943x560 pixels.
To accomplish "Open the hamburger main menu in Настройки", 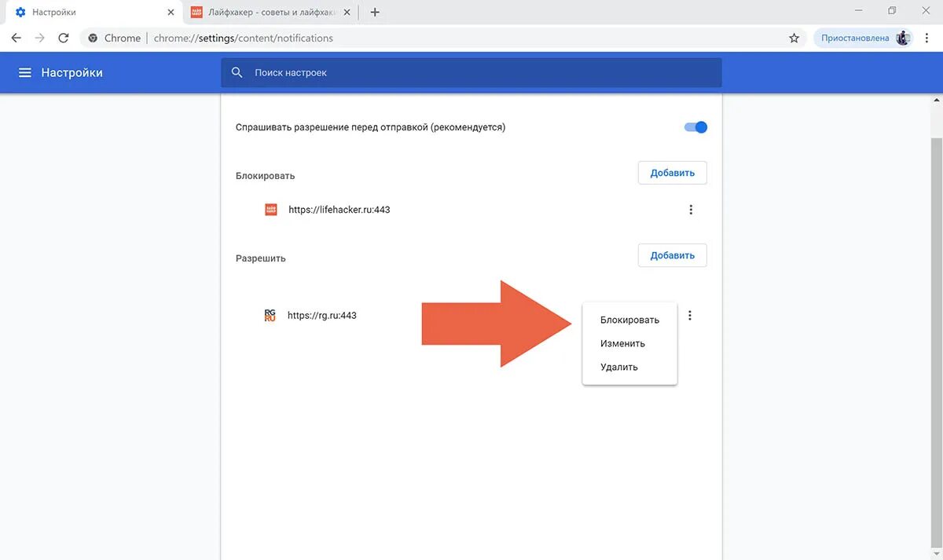I will tap(25, 72).
